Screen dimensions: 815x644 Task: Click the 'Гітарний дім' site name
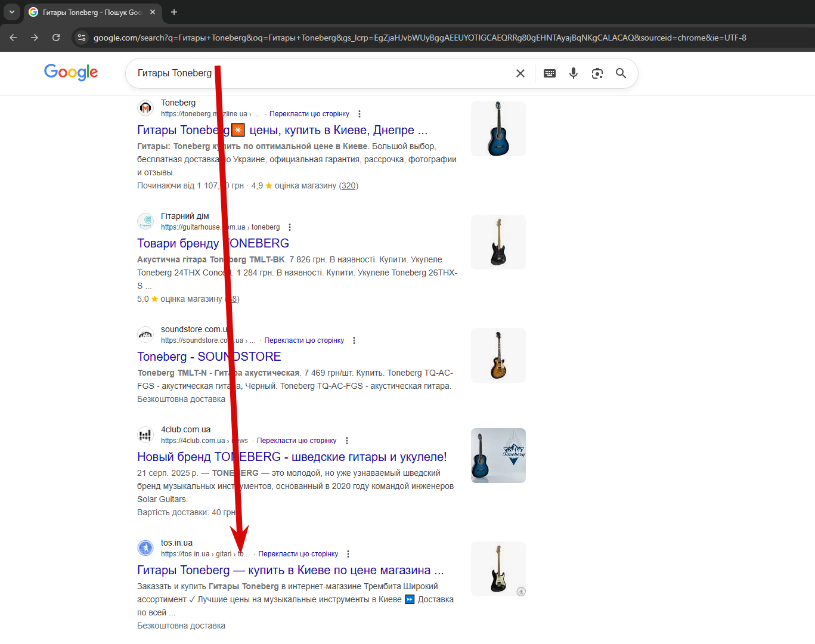pos(185,216)
